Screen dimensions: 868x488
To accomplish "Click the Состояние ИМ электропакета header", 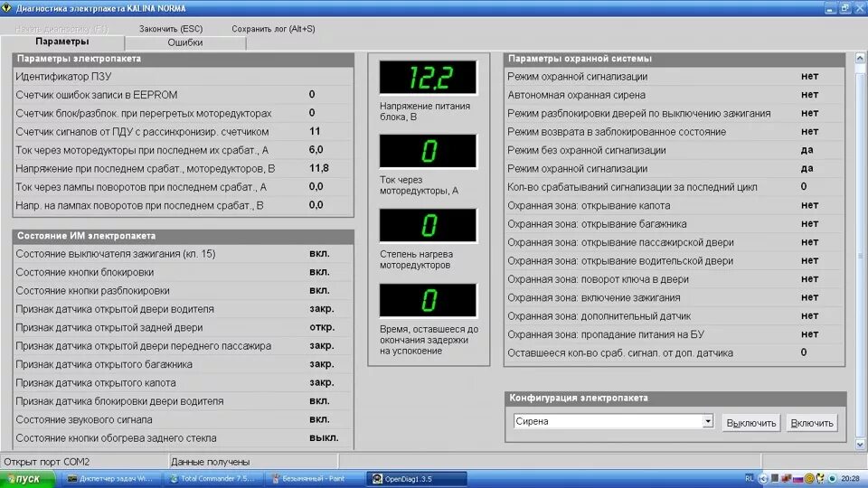I will (184, 236).
